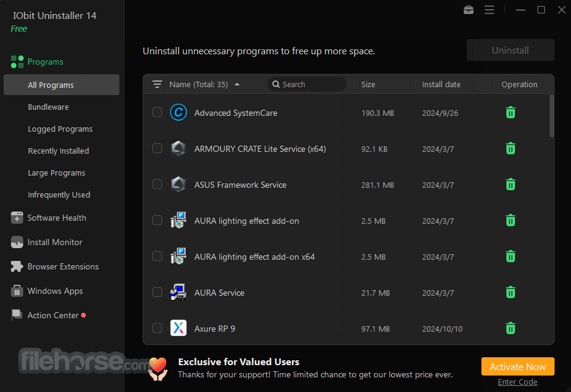Click the Free edition label
571x392 pixels.
(19, 29)
